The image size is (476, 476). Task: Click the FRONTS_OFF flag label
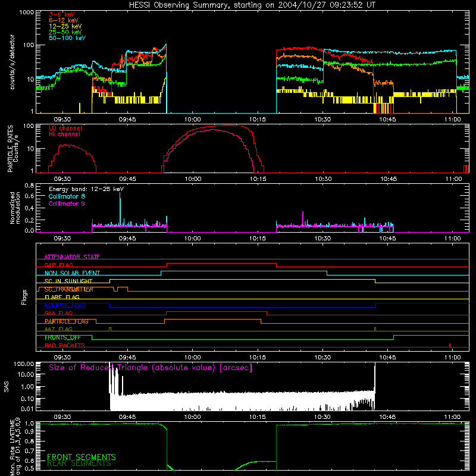(x=62, y=337)
